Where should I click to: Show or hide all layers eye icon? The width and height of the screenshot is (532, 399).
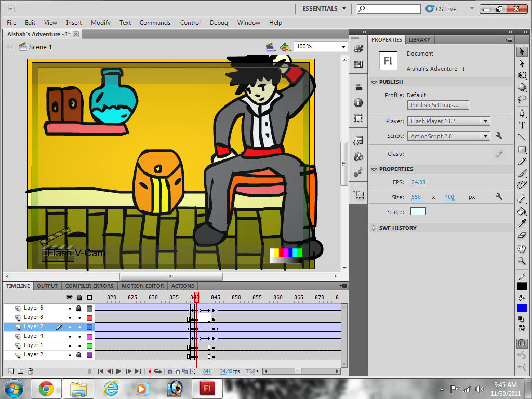click(x=70, y=297)
